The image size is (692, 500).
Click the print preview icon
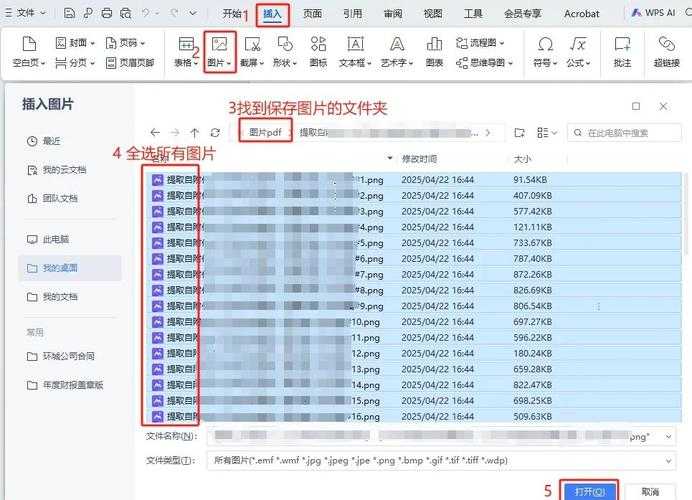126,13
